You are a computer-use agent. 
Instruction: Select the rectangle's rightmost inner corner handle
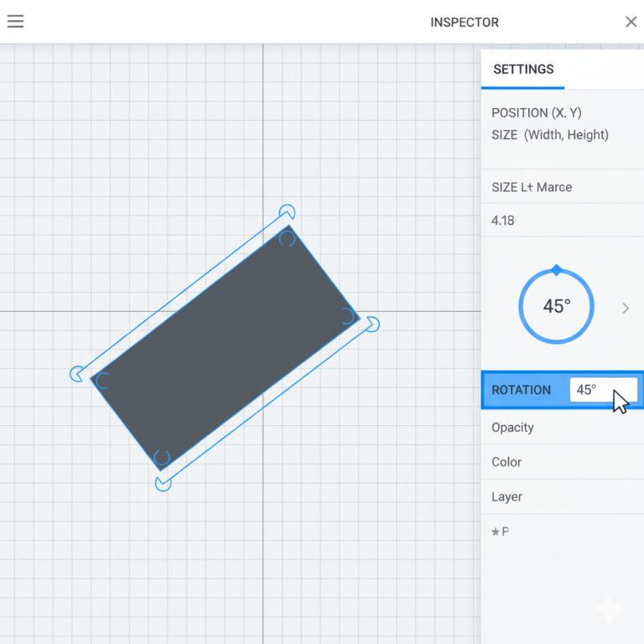pyautogui.click(x=346, y=315)
